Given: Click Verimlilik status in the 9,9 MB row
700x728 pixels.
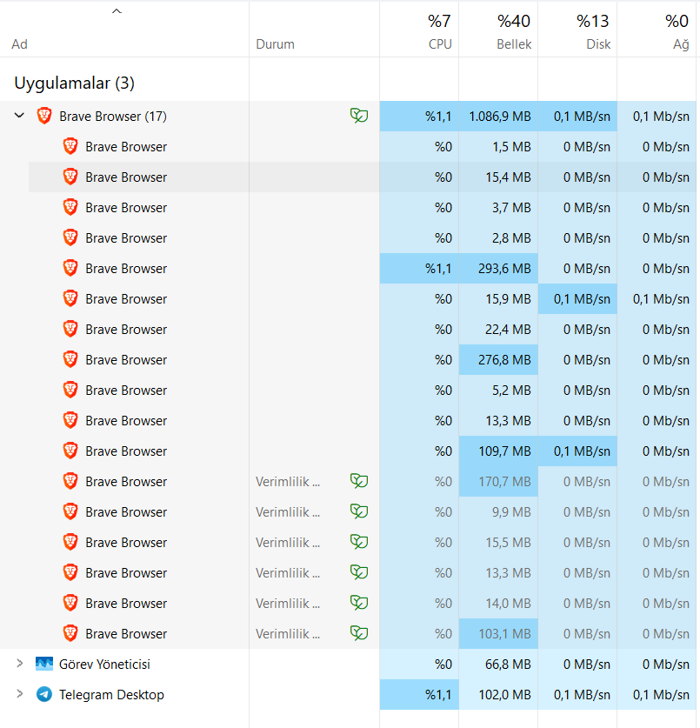Looking at the screenshot, I should [x=288, y=512].
